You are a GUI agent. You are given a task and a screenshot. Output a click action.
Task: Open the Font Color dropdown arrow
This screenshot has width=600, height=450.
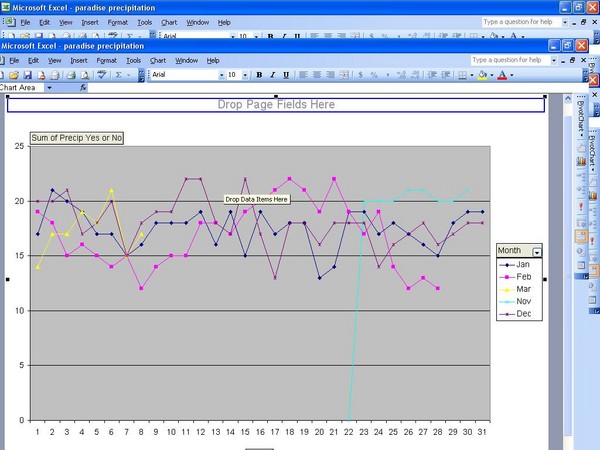coord(512,75)
